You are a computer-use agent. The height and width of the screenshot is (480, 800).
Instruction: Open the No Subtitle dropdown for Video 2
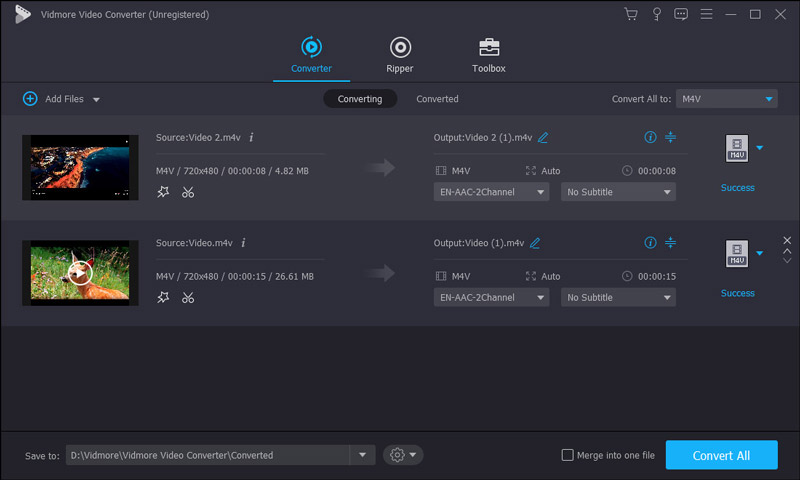pyautogui.click(x=618, y=192)
